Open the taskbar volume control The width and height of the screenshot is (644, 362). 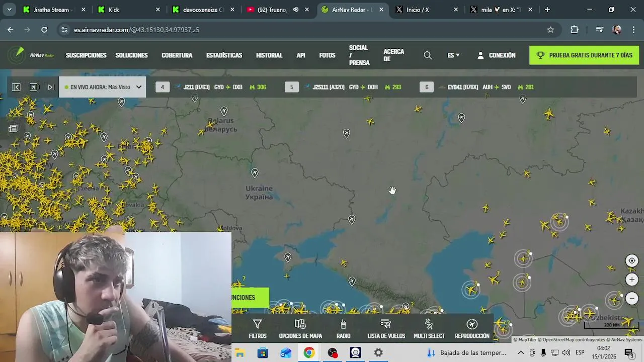566,353
